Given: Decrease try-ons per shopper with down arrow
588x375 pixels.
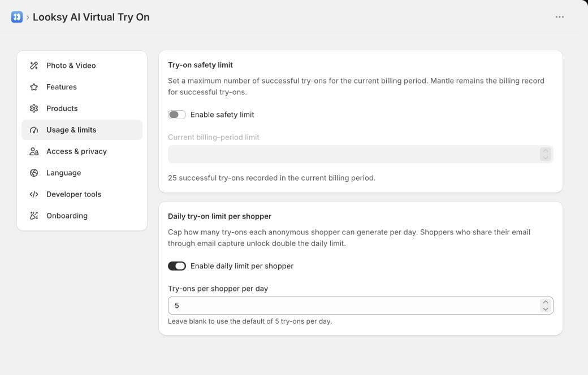Looking at the screenshot, I should (x=546, y=309).
